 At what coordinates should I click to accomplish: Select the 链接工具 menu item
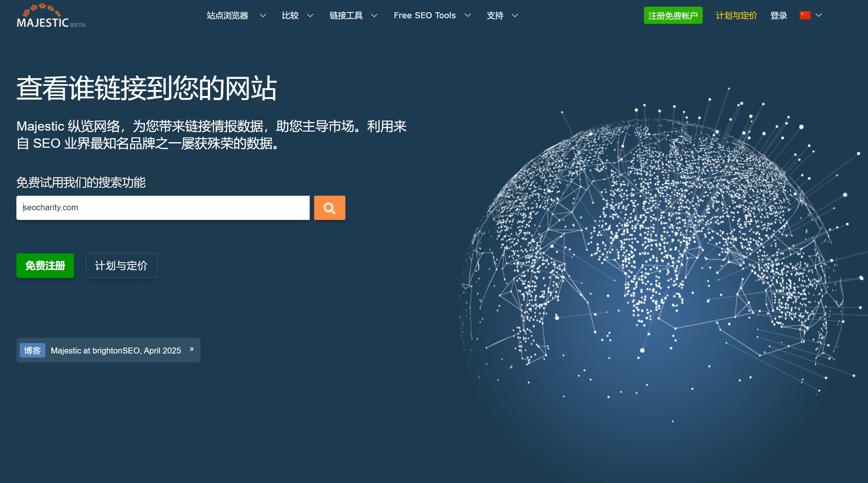click(346, 16)
